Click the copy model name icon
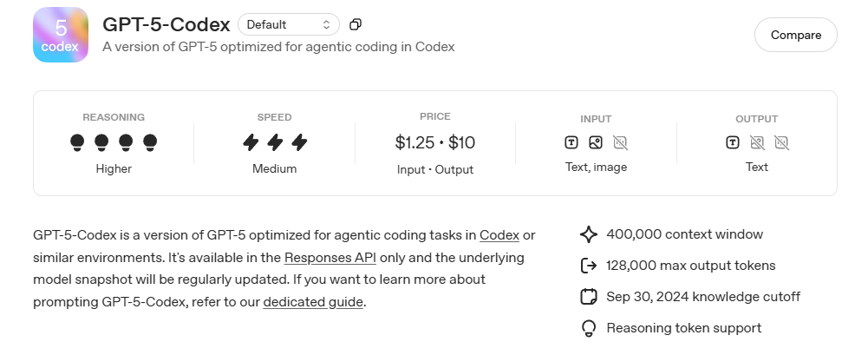 pos(356,25)
